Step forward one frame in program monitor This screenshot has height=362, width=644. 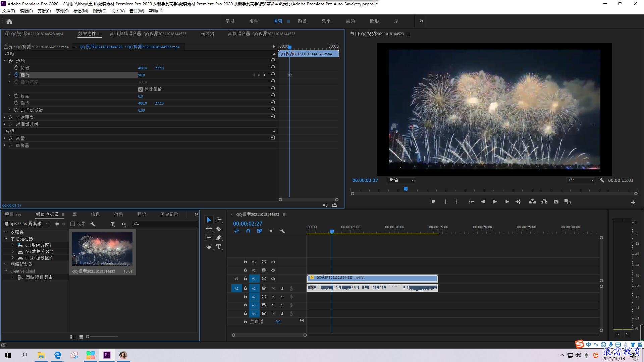pyautogui.click(x=506, y=202)
